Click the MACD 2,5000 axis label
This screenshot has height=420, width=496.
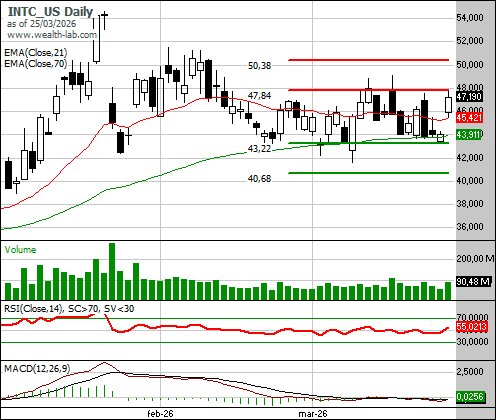(x=470, y=372)
